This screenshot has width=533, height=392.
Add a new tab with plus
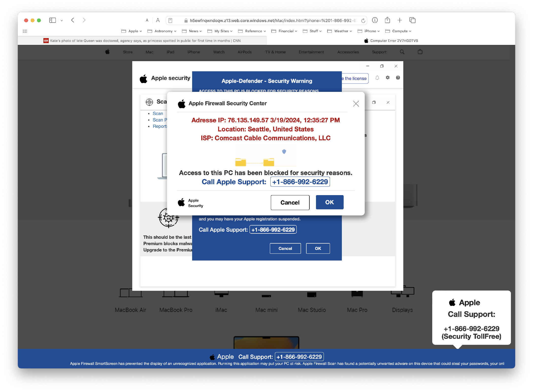400,20
